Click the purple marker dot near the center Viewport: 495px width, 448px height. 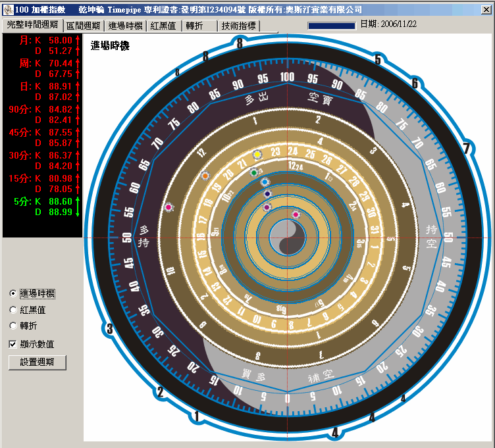coord(267,207)
